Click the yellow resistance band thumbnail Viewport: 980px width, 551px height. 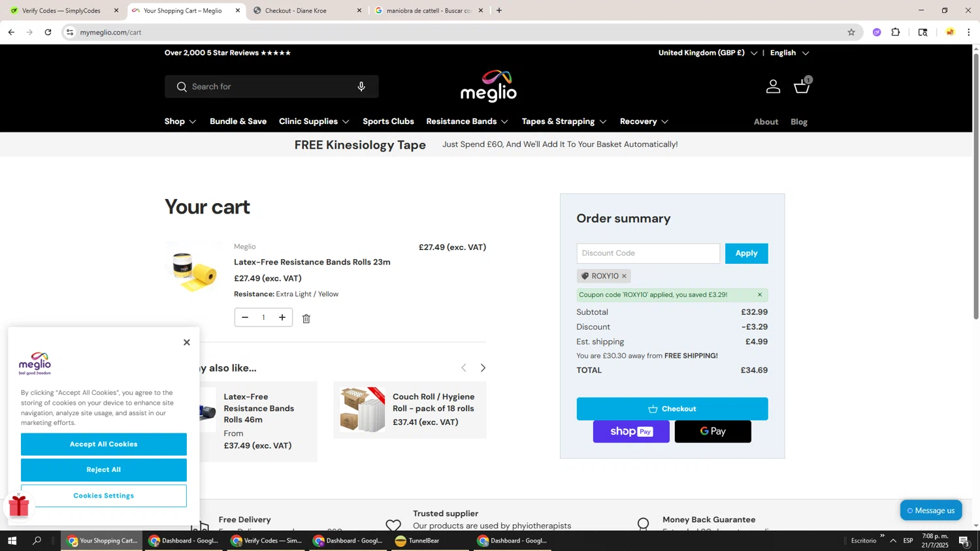pyautogui.click(x=194, y=270)
